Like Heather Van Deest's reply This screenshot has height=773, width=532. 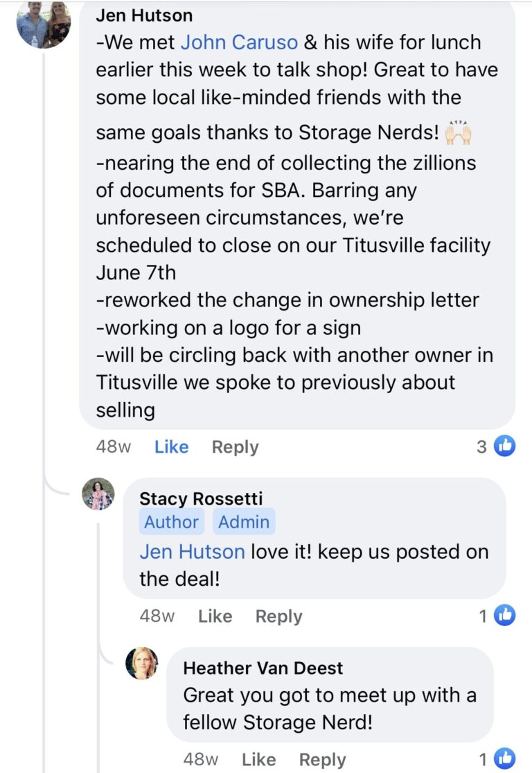pos(258,759)
